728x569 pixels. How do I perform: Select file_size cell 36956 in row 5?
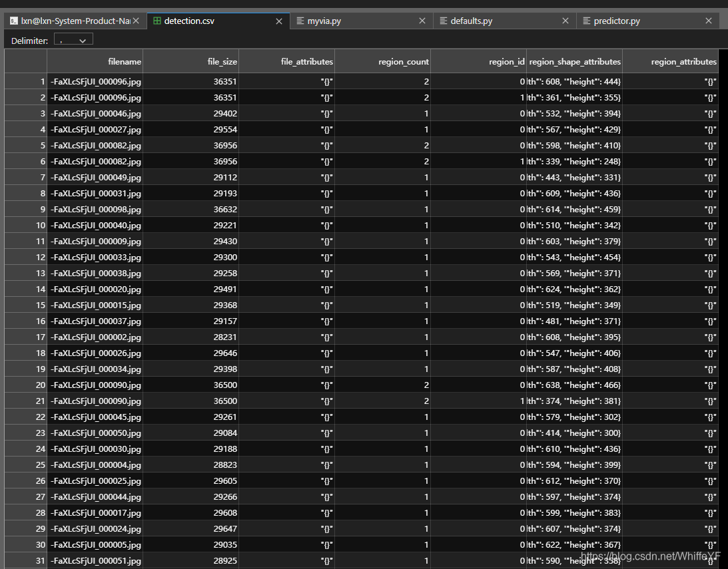click(x=190, y=146)
